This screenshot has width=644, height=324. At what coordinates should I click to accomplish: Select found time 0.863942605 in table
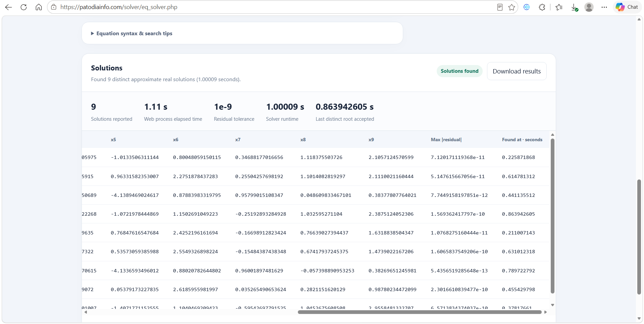point(518,214)
